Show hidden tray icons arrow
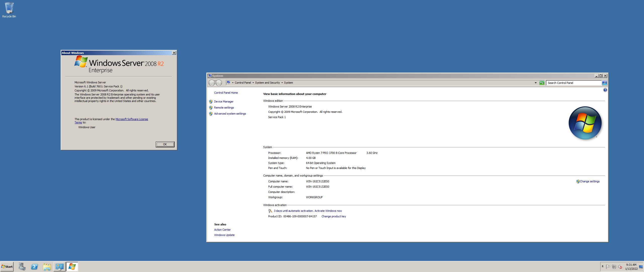Image resolution: width=644 pixels, height=272 pixels. click(602, 266)
